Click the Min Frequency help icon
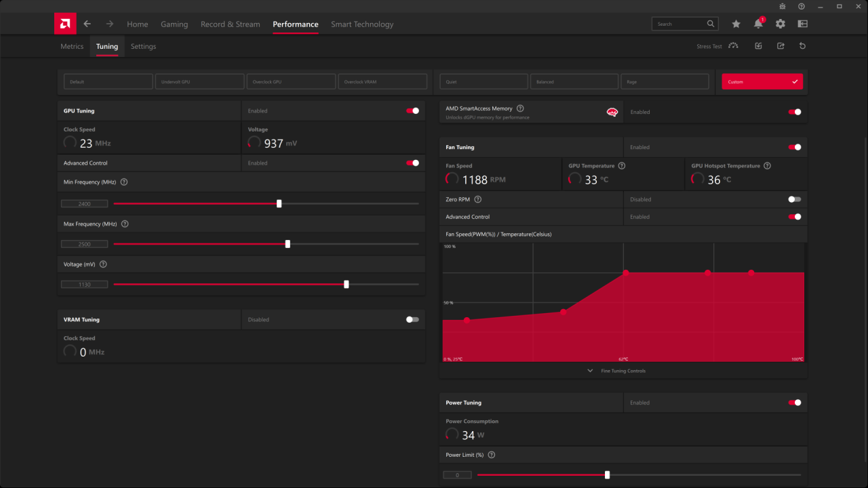 point(124,182)
